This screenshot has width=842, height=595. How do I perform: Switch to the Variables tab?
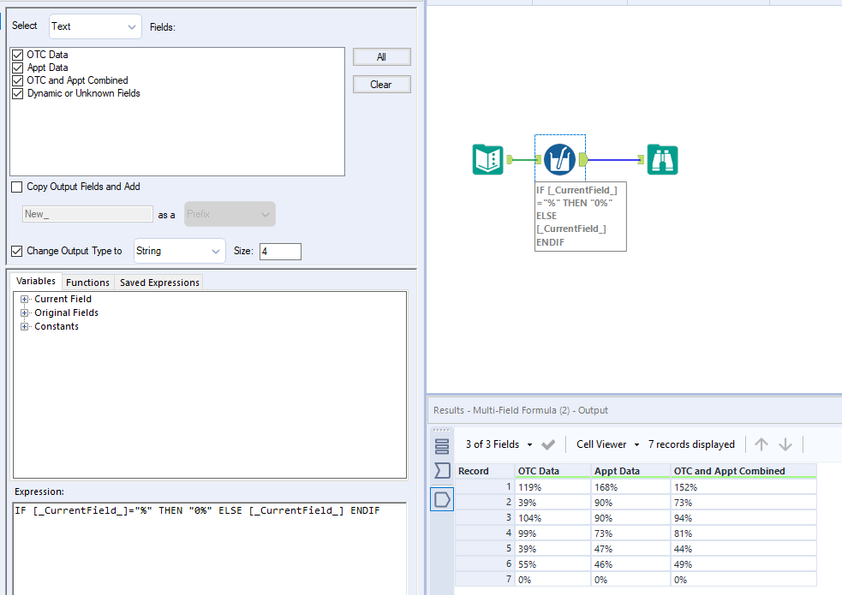click(35, 281)
